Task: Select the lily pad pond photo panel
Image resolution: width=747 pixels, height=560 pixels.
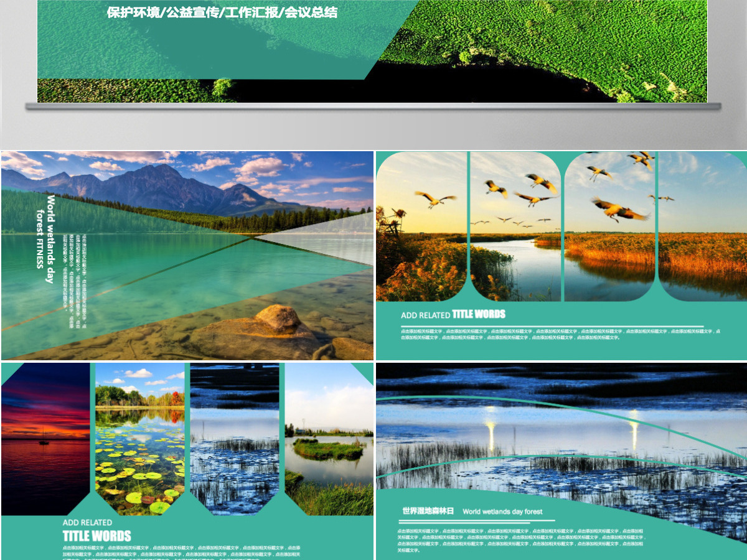Action: tap(140, 439)
